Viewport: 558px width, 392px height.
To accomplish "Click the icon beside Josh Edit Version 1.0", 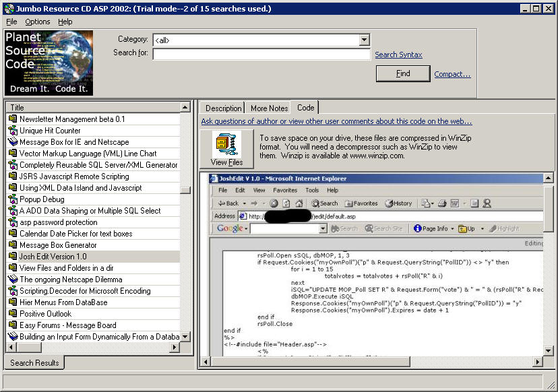I will [13, 256].
